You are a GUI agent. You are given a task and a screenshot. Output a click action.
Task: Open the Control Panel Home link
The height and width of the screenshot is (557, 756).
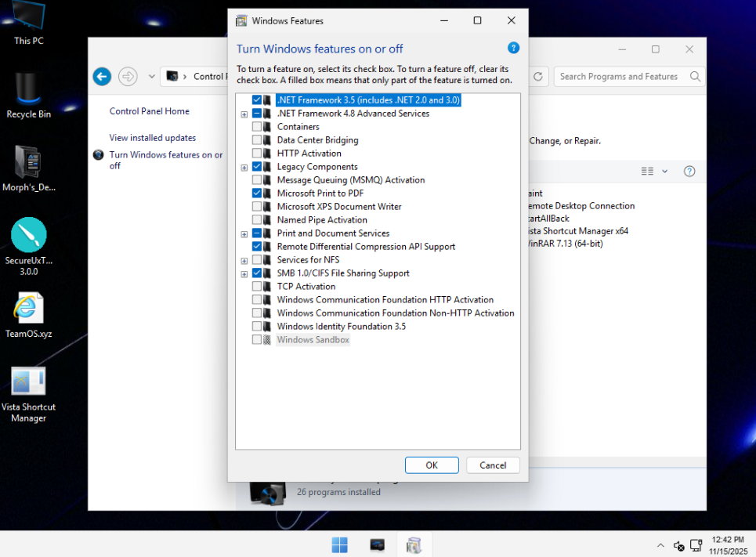point(149,111)
